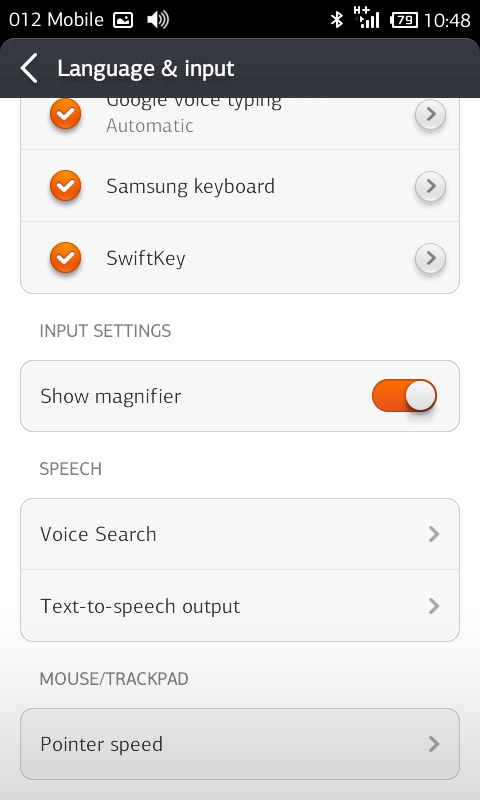The height and width of the screenshot is (800, 480).
Task: Open Text-to-speech output item
Action: coord(240,606)
